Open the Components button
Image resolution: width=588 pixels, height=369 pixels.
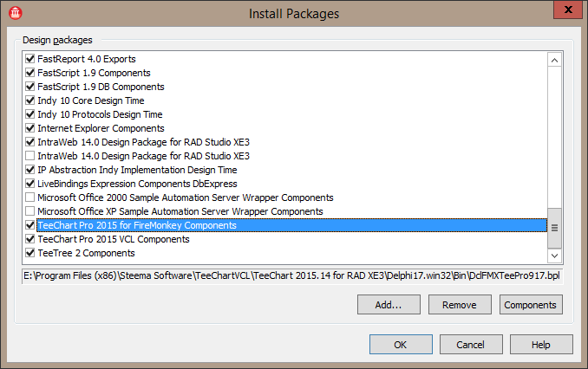click(531, 305)
